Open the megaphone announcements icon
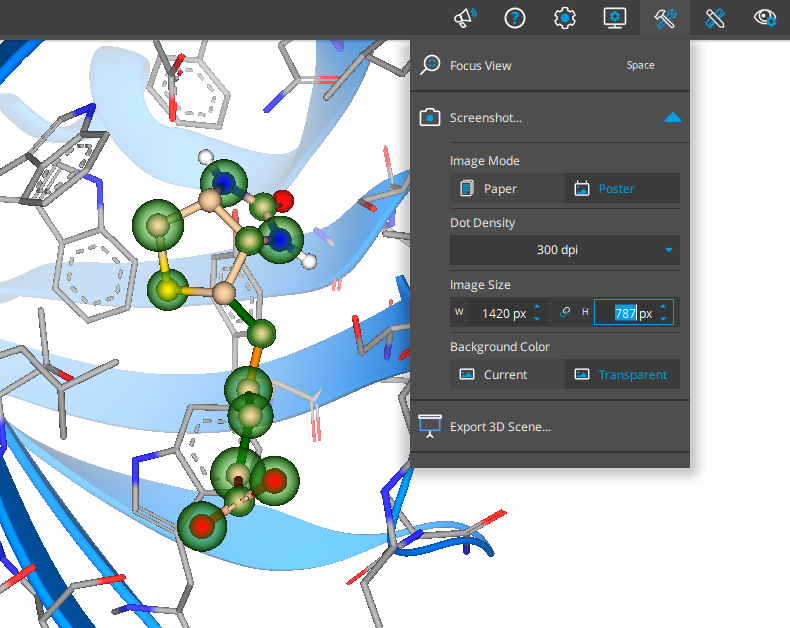This screenshot has height=628, width=790. (x=465, y=18)
